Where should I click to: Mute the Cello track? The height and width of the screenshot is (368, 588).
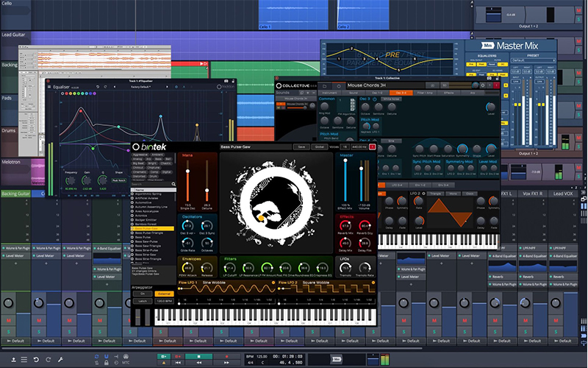[x=578, y=10]
